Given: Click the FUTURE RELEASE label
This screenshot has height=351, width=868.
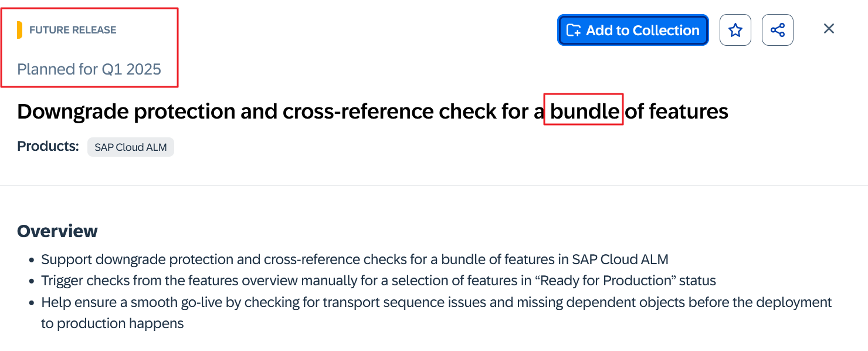Looking at the screenshot, I should pos(73,30).
